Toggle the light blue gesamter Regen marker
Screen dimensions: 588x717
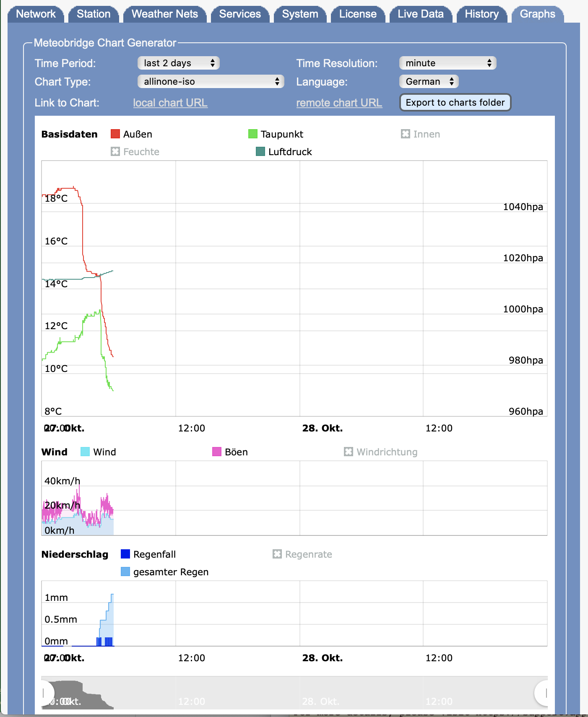pyautogui.click(x=125, y=572)
